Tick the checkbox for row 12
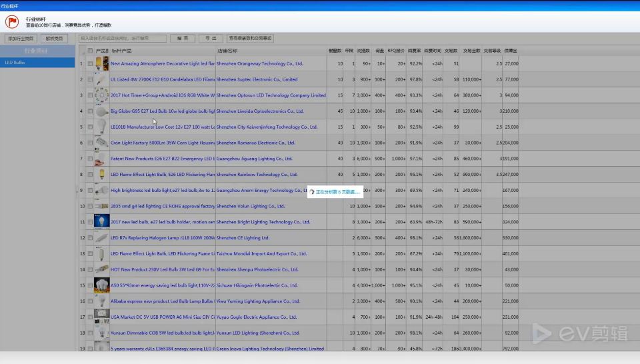Viewport: 640px width, 364px height. [x=90, y=238]
